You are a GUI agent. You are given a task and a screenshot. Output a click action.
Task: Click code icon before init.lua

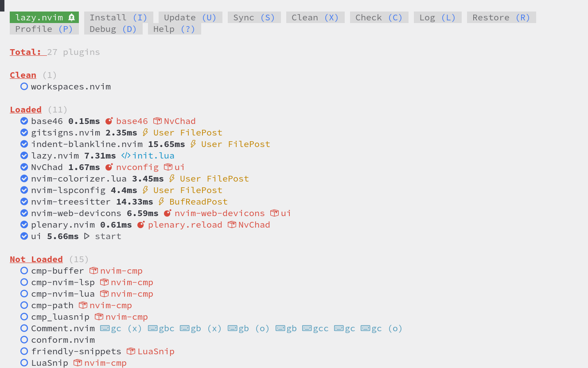pyautogui.click(x=126, y=155)
